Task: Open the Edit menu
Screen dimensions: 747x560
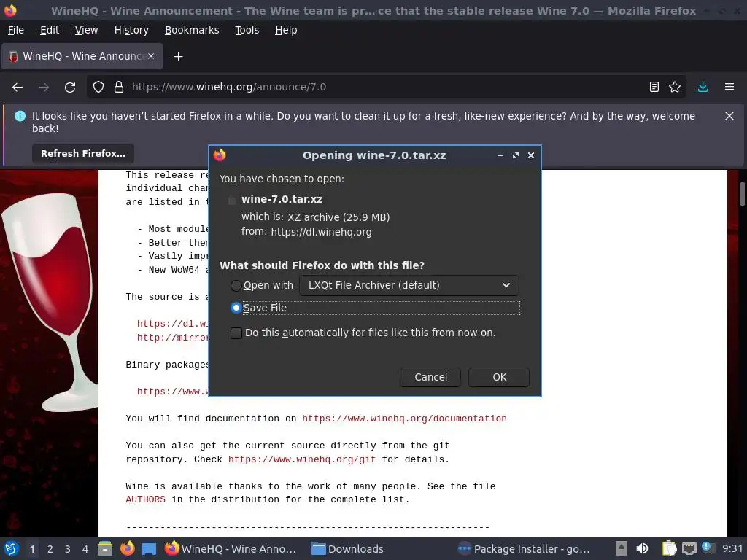Action: coord(50,30)
